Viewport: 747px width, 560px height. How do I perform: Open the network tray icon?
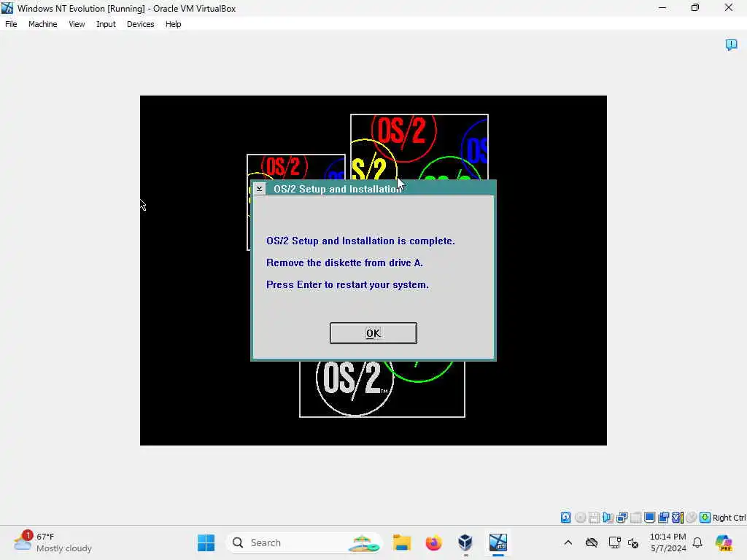614,542
